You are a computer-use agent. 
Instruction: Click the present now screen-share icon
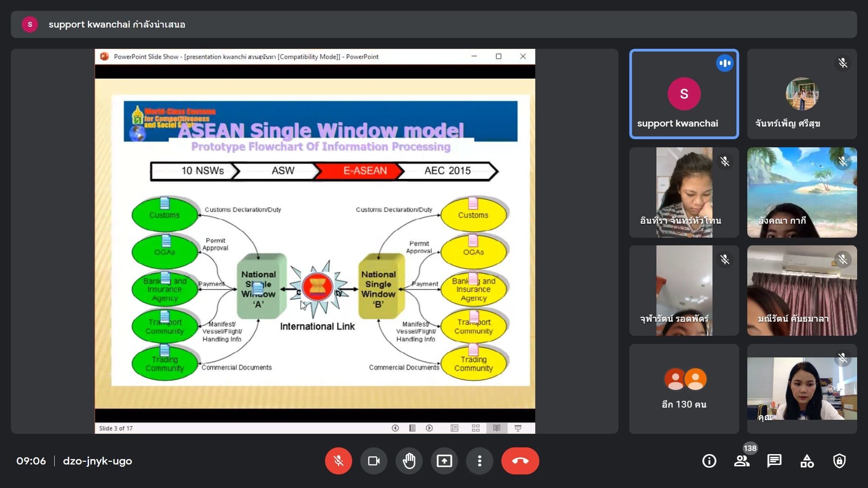444,461
